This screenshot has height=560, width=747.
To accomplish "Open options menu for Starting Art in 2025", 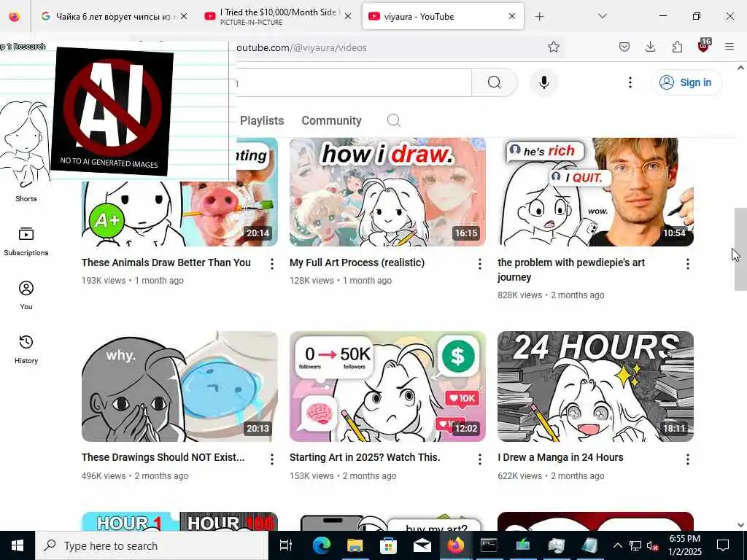I will point(480,459).
